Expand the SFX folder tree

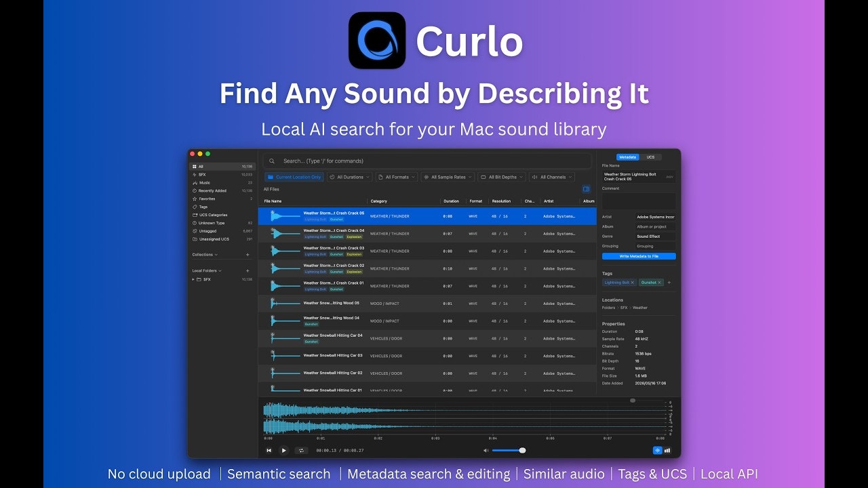point(193,279)
